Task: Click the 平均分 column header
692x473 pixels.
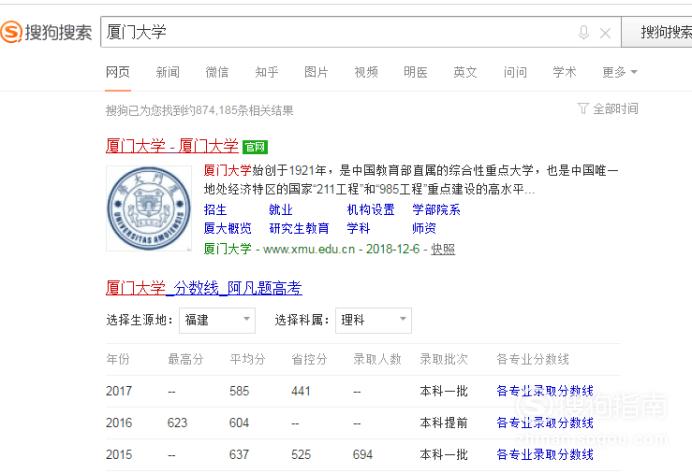Action: coord(247,359)
